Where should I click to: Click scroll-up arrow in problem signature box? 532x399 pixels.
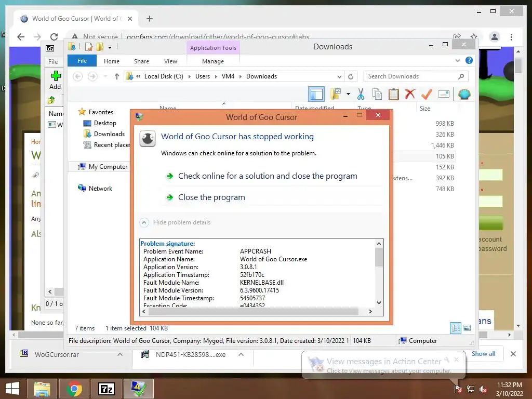(x=379, y=244)
